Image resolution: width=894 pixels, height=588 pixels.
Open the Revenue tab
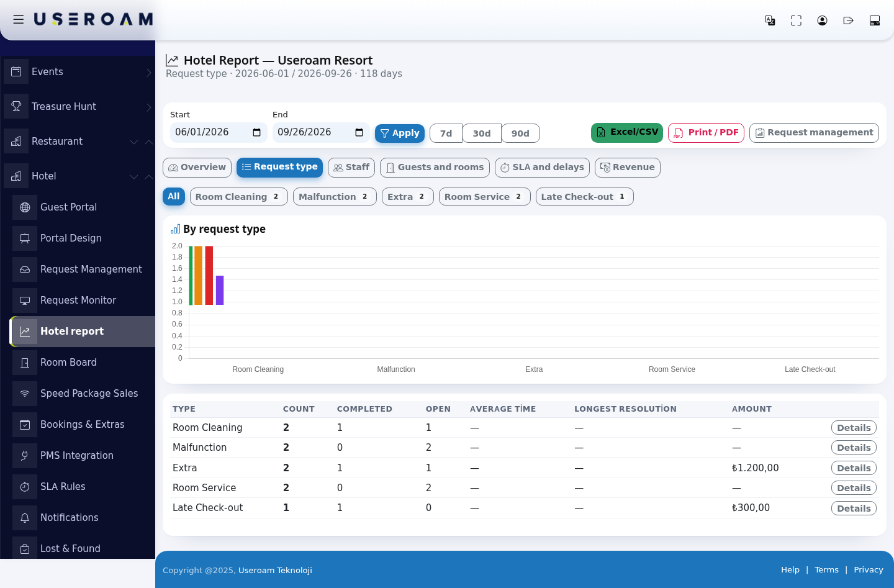coord(627,168)
